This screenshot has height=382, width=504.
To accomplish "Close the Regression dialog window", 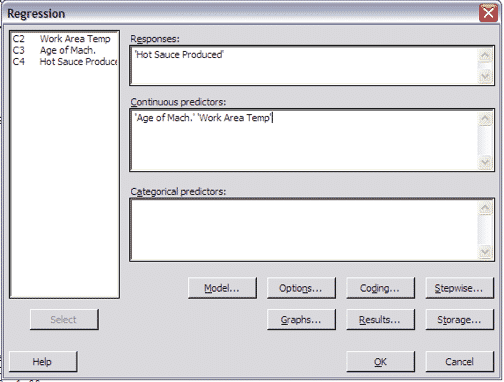I will [488, 13].
